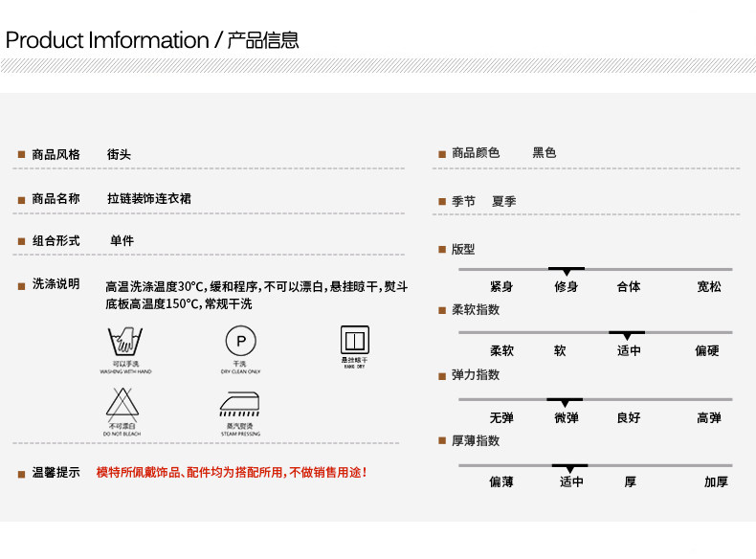Image resolution: width=756 pixels, height=559 pixels.
Task: Click the 高温洗涤温度30°C washing instructions line
Action: click(256, 287)
